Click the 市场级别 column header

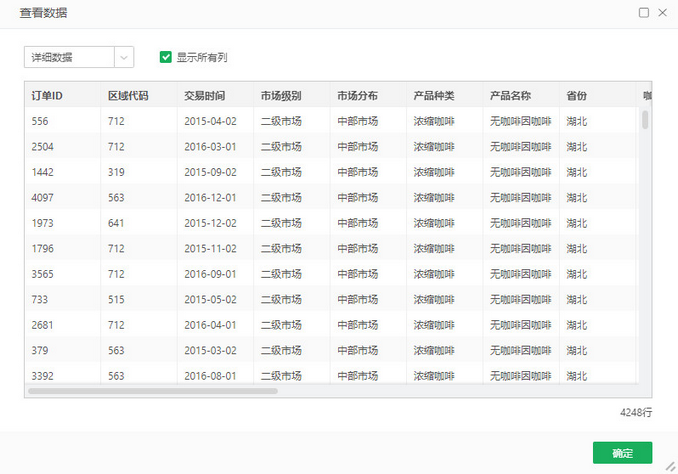point(281,96)
